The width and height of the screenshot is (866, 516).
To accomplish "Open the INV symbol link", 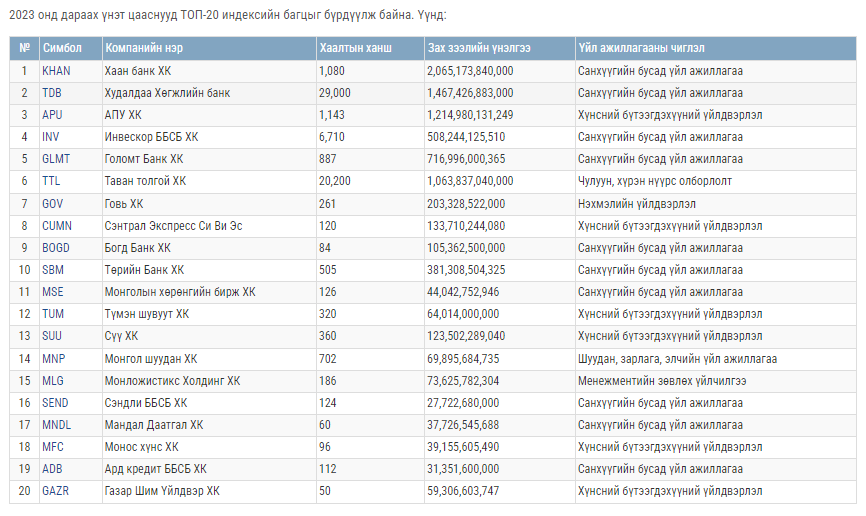I will (x=51, y=137).
